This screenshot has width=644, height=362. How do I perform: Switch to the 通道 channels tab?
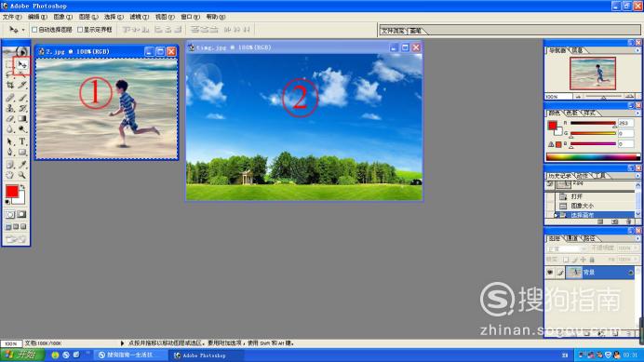click(571, 238)
